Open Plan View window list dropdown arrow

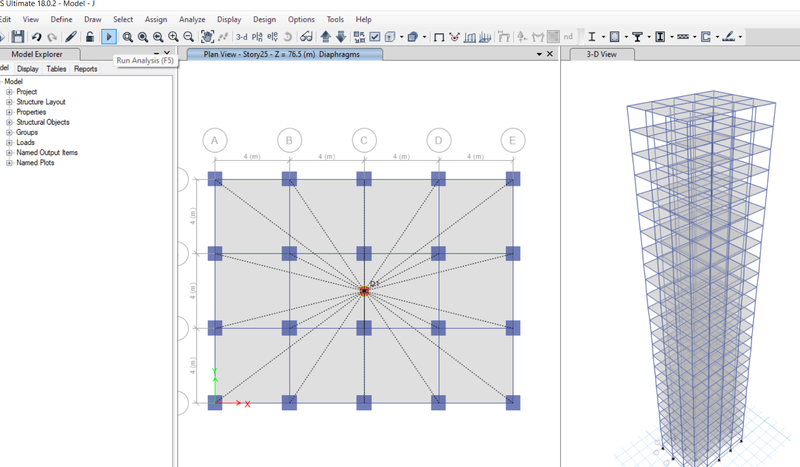(539, 54)
